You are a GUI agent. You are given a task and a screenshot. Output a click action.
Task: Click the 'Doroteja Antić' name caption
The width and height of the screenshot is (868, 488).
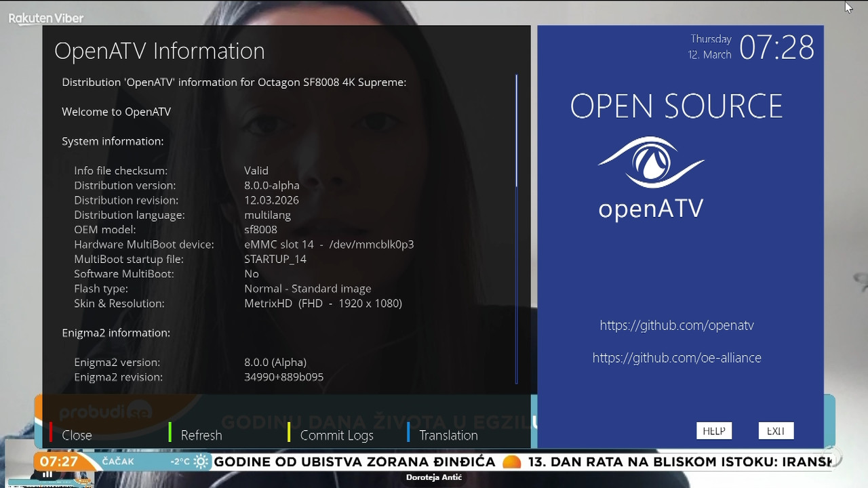point(434,478)
